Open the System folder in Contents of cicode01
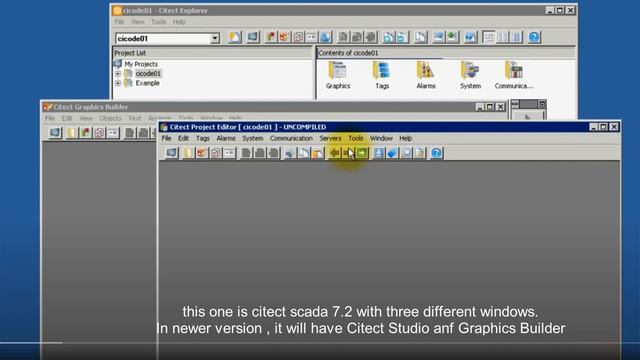This screenshot has height=360, width=640. [x=470, y=76]
